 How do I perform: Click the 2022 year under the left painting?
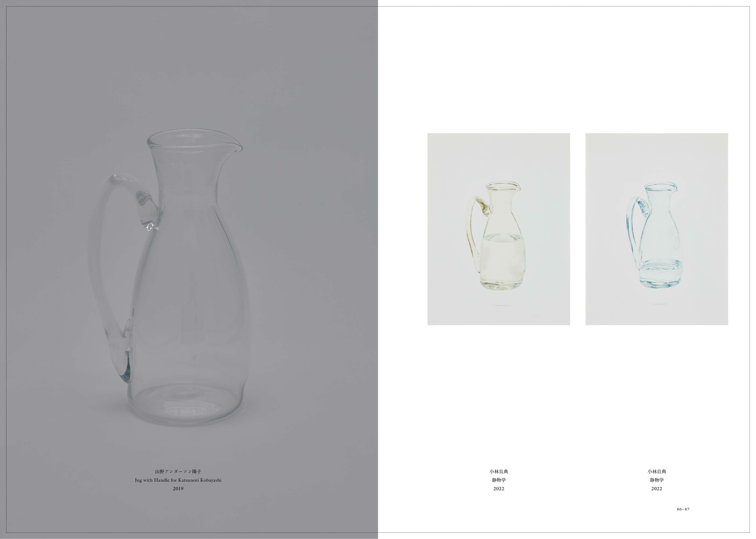pyautogui.click(x=499, y=488)
